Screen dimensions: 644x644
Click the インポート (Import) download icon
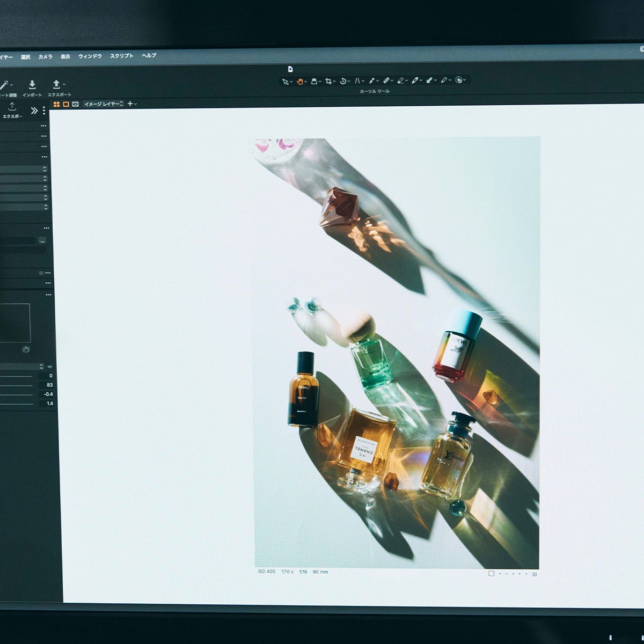[x=32, y=85]
